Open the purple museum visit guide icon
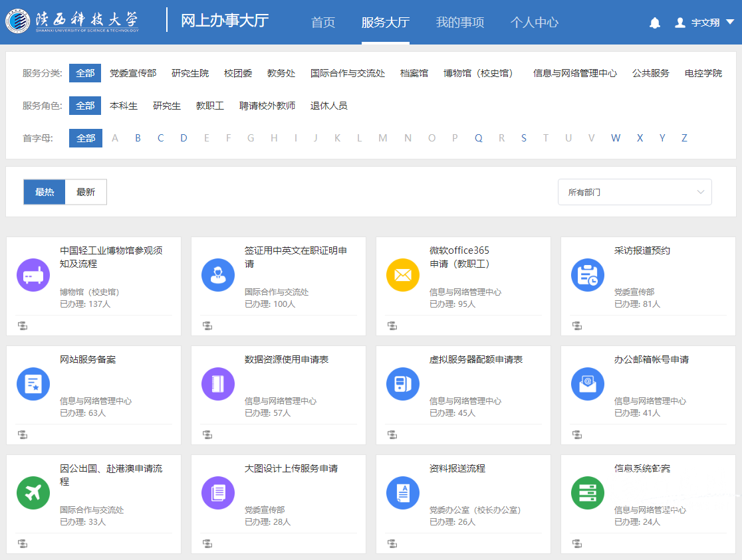742x560 pixels. tap(33, 275)
